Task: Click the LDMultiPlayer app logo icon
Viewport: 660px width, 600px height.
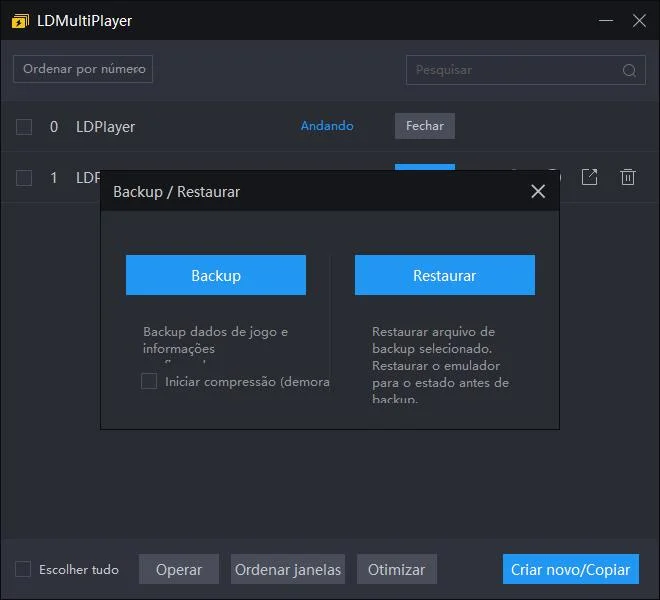Action: click(x=20, y=21)
